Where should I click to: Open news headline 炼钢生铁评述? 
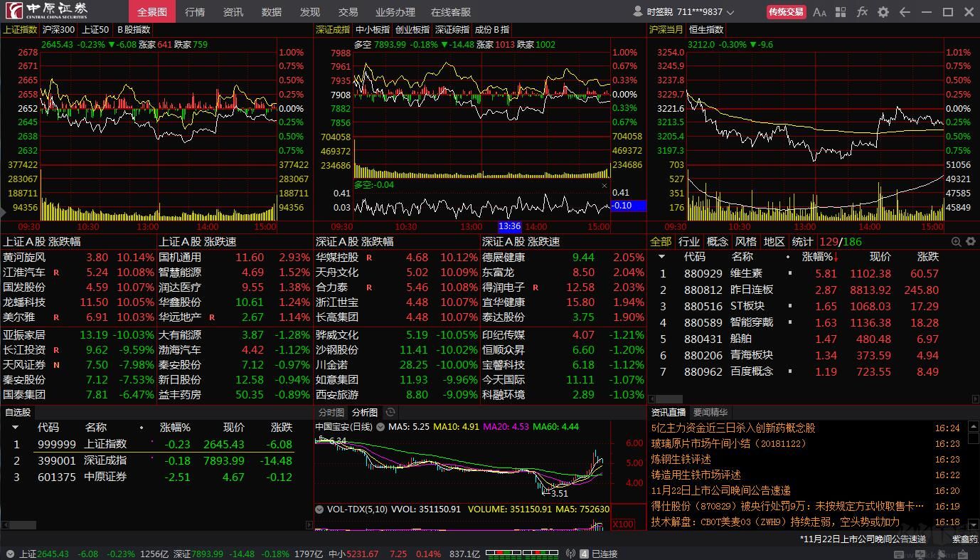tap(681, 460)
